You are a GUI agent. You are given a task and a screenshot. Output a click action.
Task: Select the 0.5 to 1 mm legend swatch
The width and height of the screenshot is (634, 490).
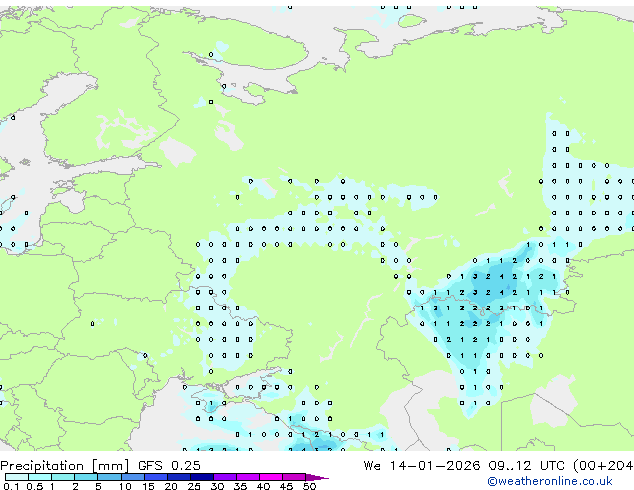coord(40,477)
